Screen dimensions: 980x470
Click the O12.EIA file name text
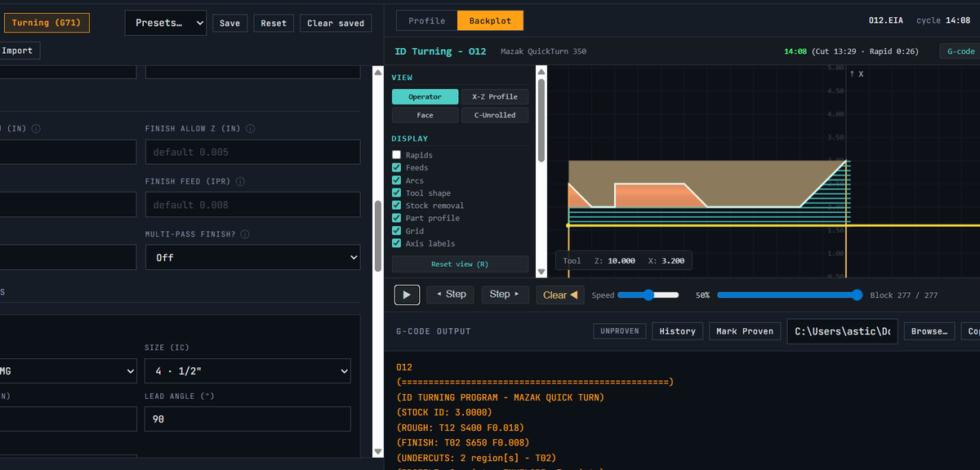coord(886,20)
